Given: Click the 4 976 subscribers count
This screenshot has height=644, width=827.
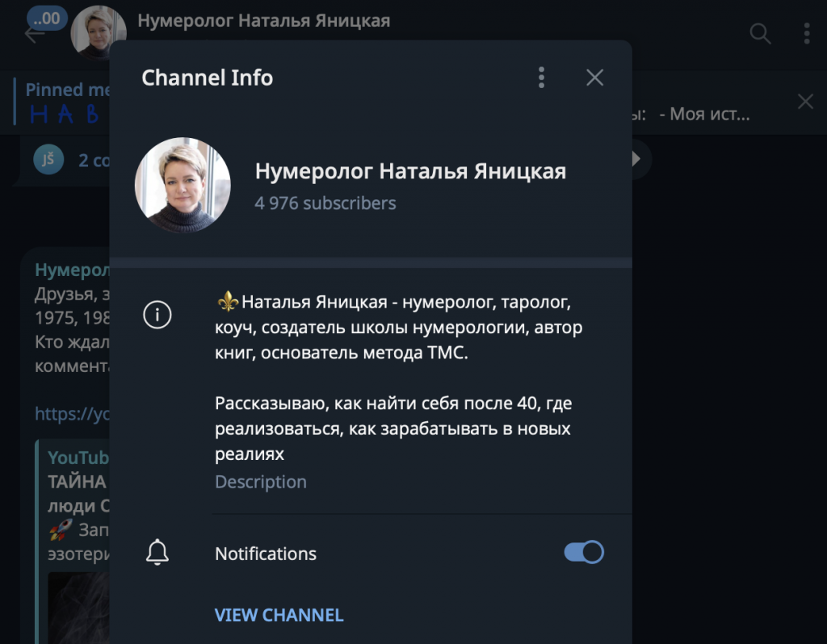Looking at the screenshot, I should pyautogui.click(x=325, y=203).
